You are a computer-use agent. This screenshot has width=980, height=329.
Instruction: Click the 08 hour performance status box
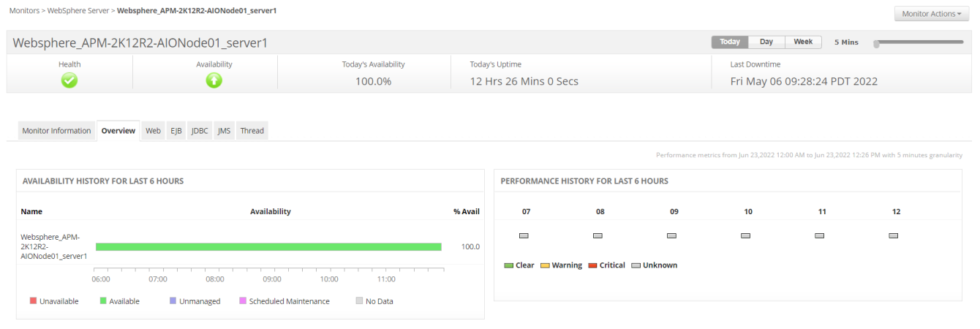(598, 236)
